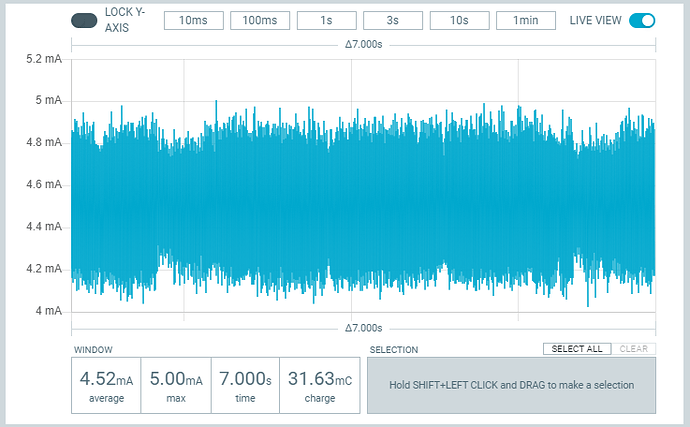The height and width of the screenshot is (427, 690).
Task: Set chart span to 1min
Action: click(x=525, y=21)
